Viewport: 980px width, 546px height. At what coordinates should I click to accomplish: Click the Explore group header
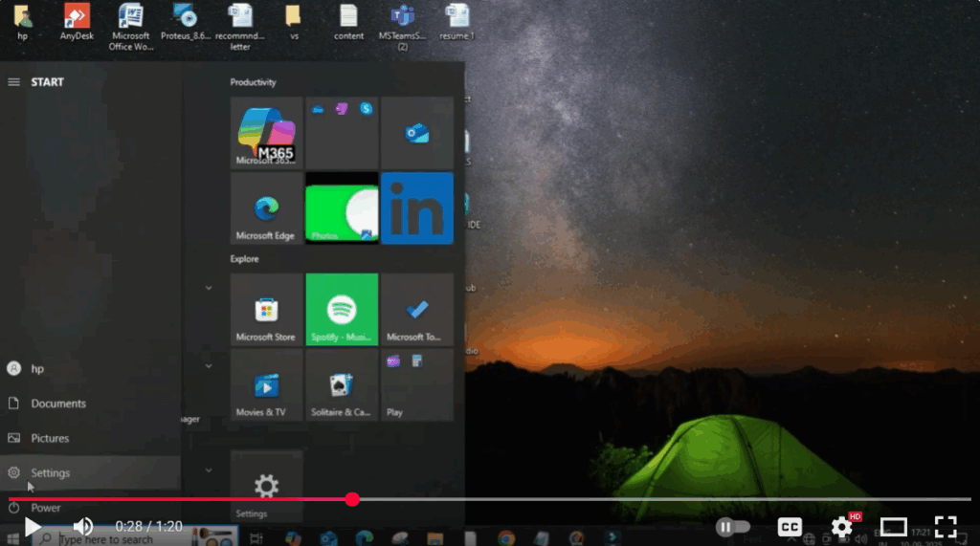click(244, 258)
